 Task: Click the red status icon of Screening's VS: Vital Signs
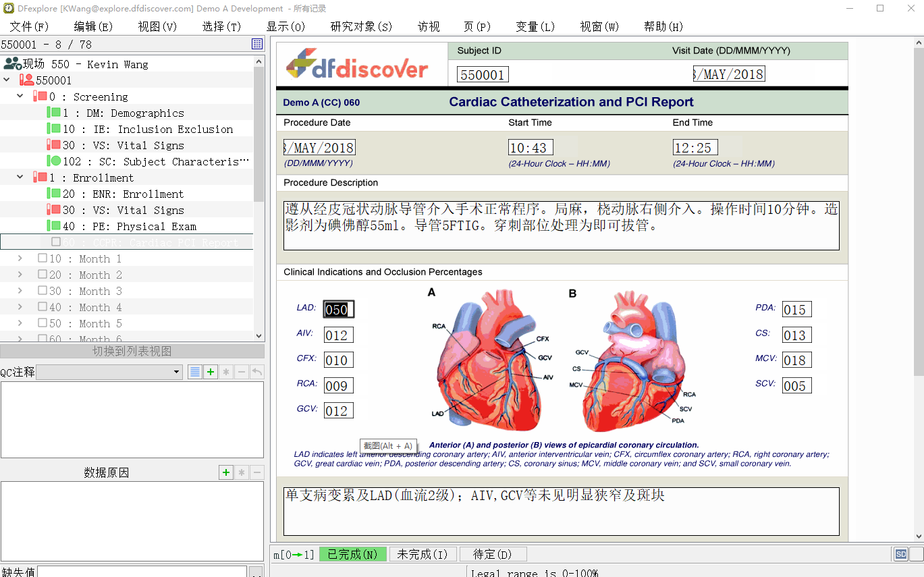53,145
